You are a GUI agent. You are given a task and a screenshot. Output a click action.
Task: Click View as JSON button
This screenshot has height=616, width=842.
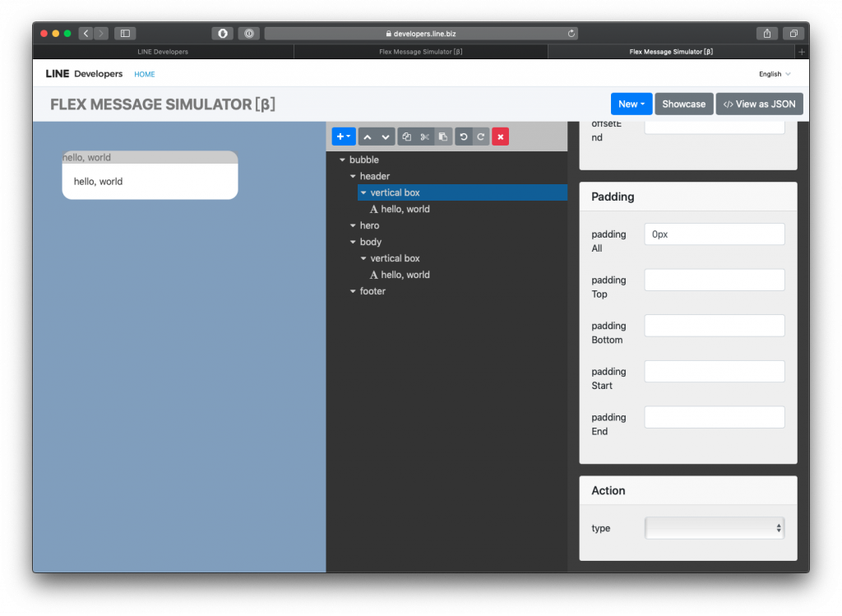point(759,104)
